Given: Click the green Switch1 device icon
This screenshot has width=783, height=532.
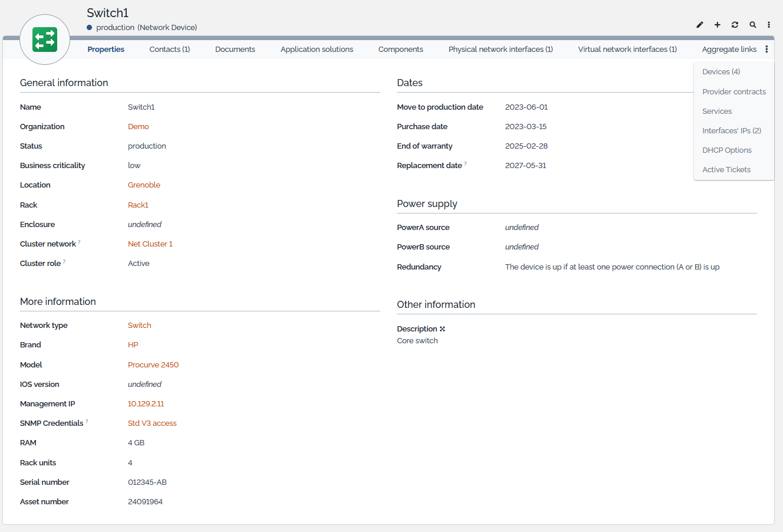Looking at the screenshot, I should [45, 40].
